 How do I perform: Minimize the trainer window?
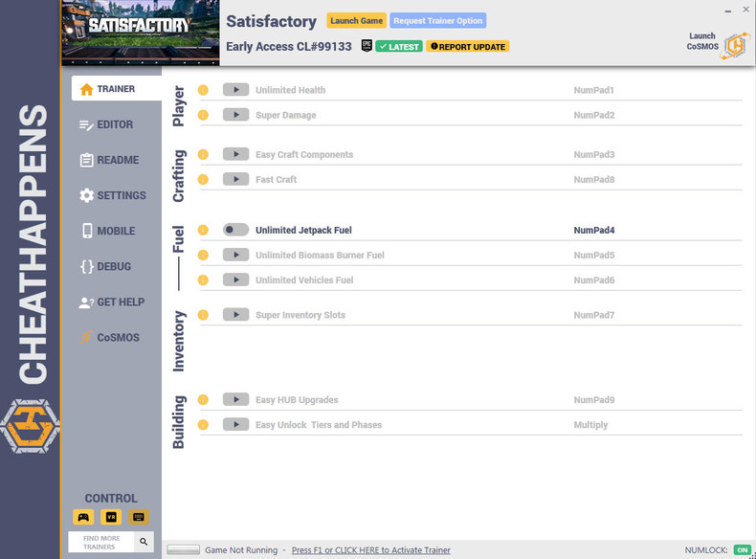point(727,11)
